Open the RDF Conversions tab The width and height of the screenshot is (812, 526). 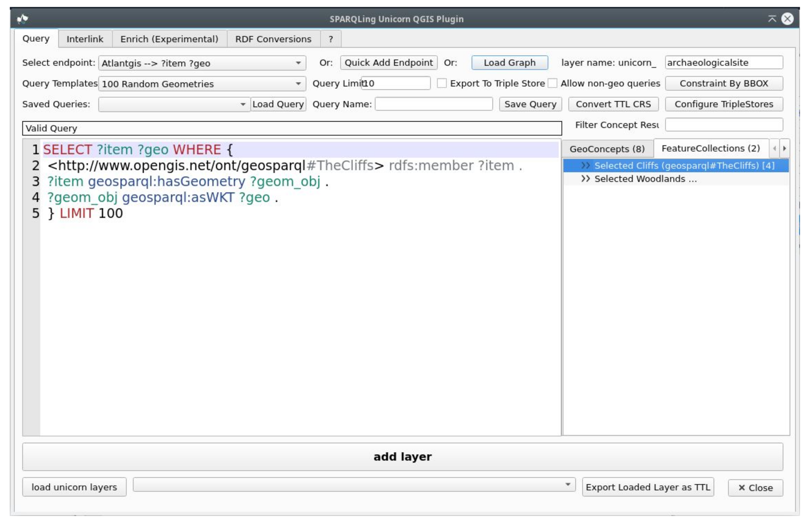(273, 39)
